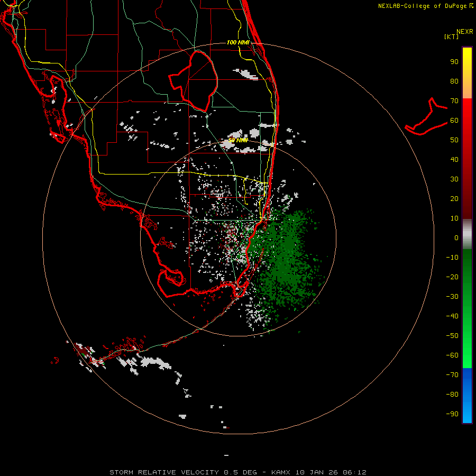Click the gray zero-velocity segment of the color bar
Viewport: 476px width, 476px height.
pyautogui.click(x=467, y=234)
